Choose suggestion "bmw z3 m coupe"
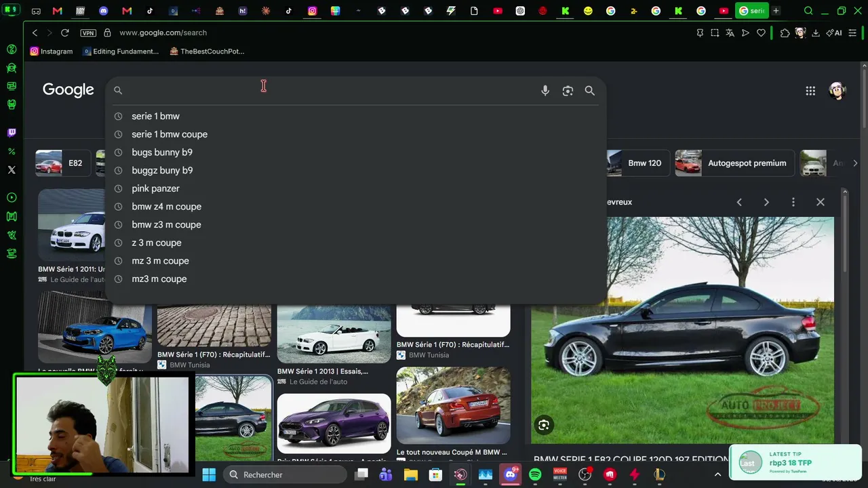The width and height of the screenshot is (868, 488). click(x=355, y=225)
